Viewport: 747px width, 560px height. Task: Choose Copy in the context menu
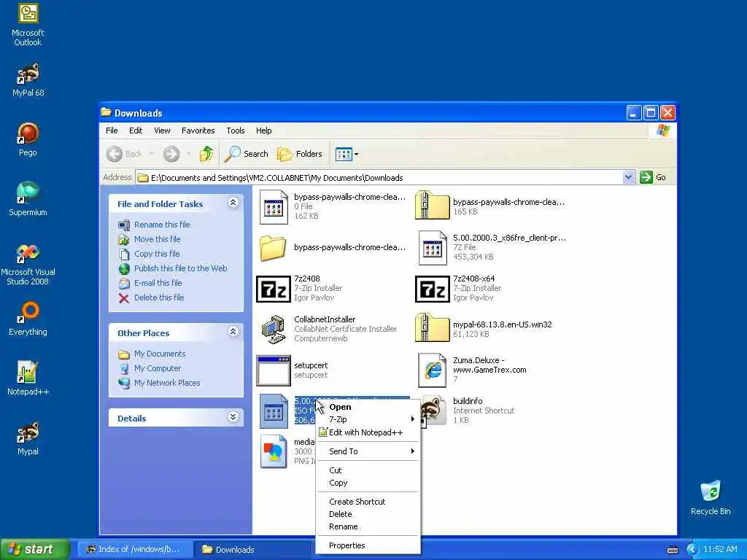pos(368,483)
